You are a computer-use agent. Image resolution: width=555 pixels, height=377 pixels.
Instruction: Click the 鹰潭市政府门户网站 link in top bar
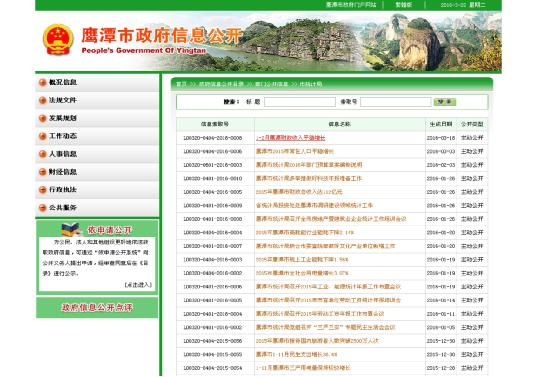tap(351, 5)
